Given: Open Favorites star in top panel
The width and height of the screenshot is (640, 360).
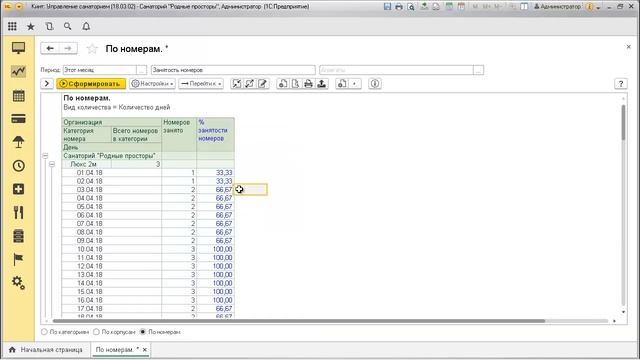Looking at the screenshot, I should 31,27.
